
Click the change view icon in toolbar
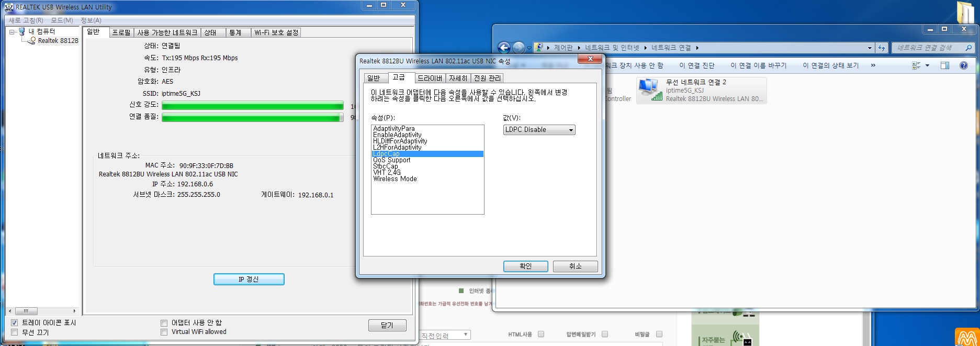[916, 65]
